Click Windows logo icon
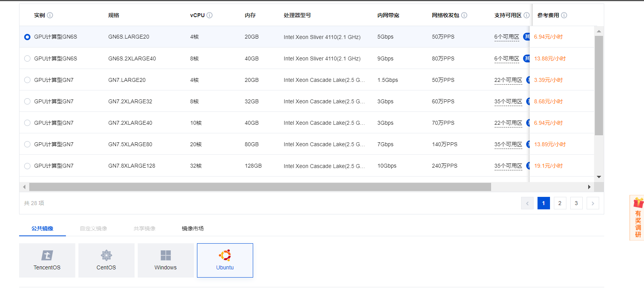The image size is (644, 292). pos(166,255)
